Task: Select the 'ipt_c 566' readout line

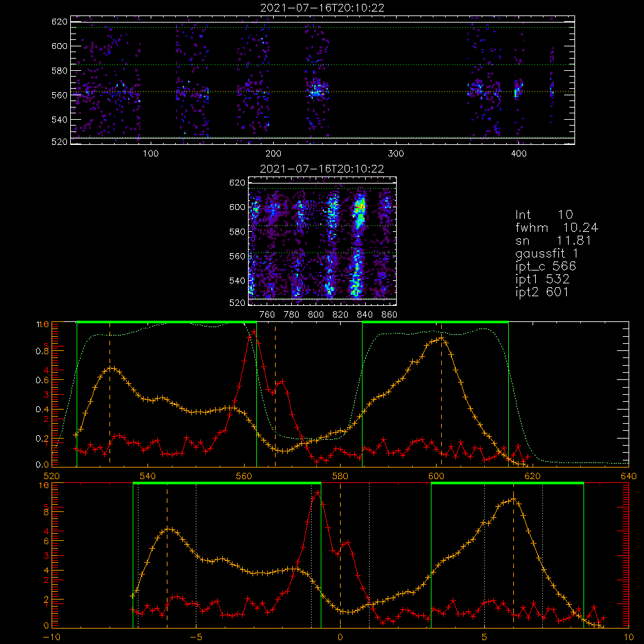Action: 546,267
